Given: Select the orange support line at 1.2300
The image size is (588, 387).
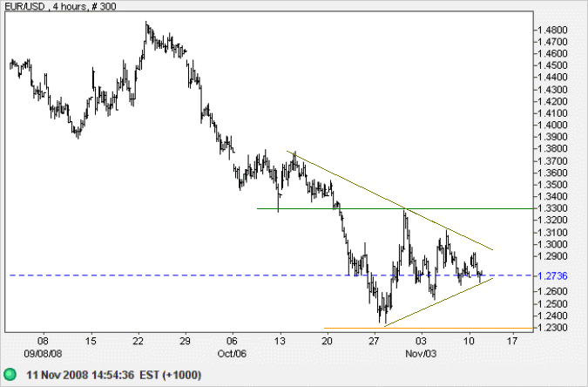Looking at the screenshot, I should [x=429, y=328].
